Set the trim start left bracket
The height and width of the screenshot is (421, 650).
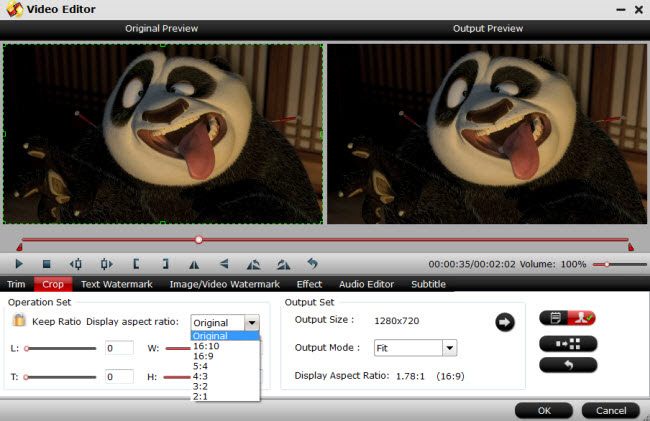click(136, 264)
